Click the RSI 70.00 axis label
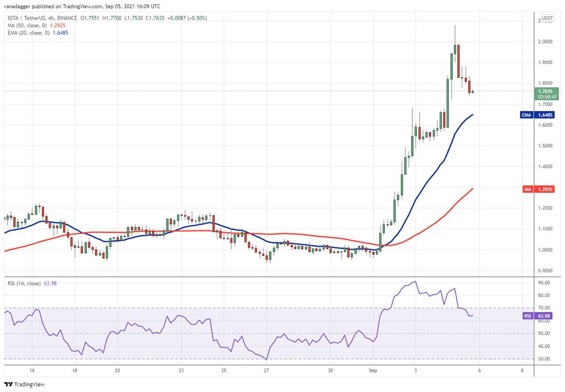The image size is (565, 392). 544,308
